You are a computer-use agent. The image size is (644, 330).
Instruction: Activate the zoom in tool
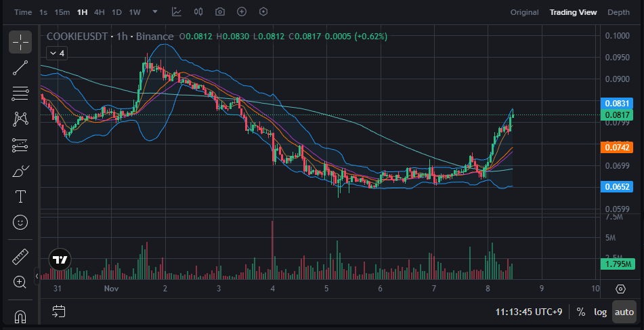(x=20, y=282)
